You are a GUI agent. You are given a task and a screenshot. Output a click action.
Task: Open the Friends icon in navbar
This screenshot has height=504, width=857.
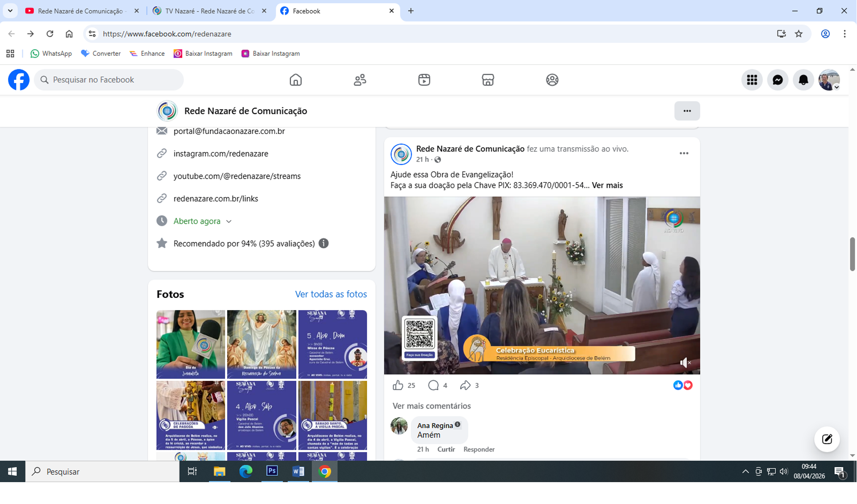click(x=360, y=80)
